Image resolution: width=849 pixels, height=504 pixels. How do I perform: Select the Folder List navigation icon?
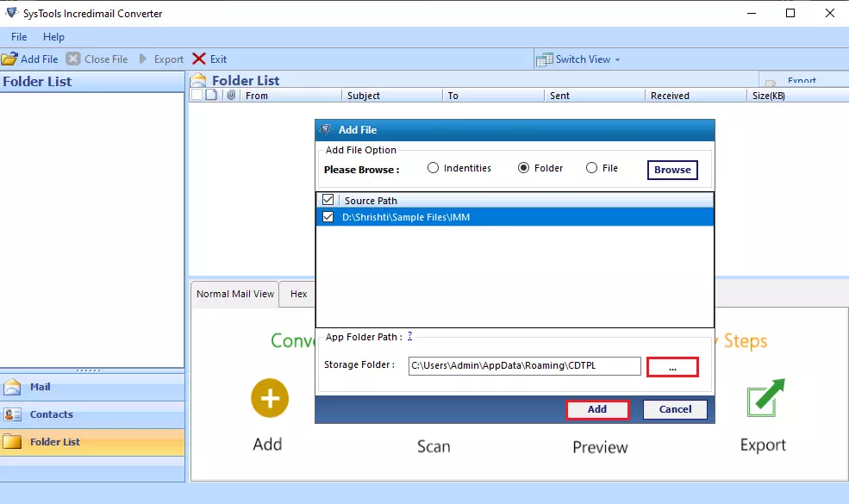tap(12, 442)
